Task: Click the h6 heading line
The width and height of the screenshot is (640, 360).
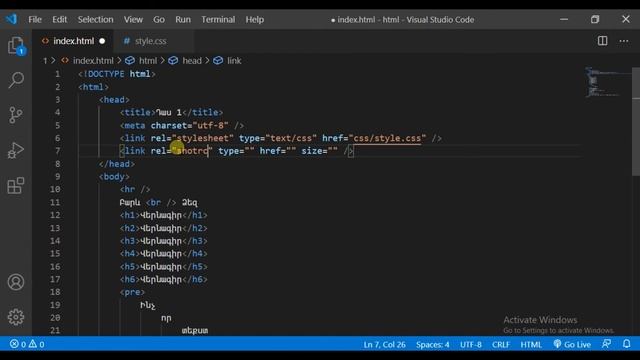Action: pyautogui.click(x=164, y=279)
